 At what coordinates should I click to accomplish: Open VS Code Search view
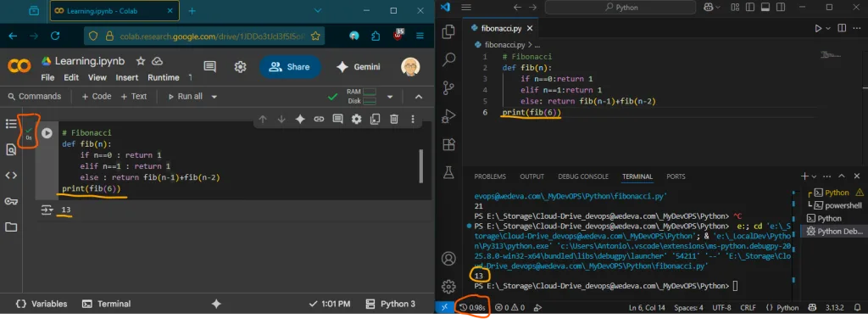coord(449,59)
